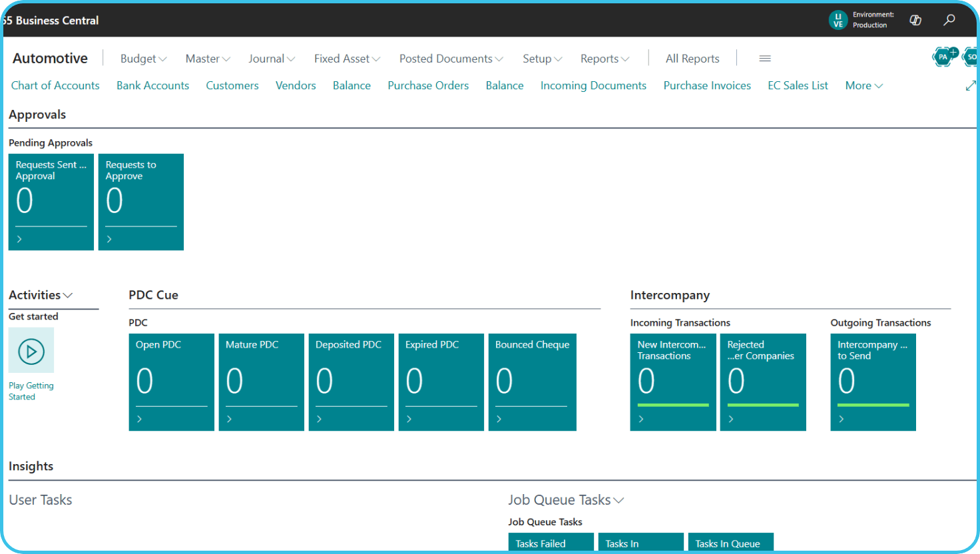Open Incoming Documents
The image size is (980, 554).
[x=593, y=85]
